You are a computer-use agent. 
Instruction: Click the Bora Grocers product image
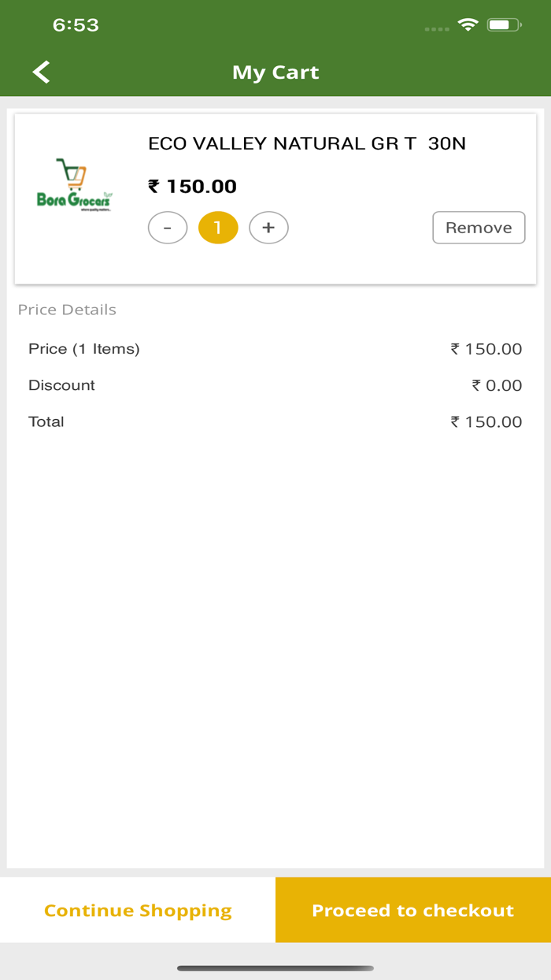75,186
